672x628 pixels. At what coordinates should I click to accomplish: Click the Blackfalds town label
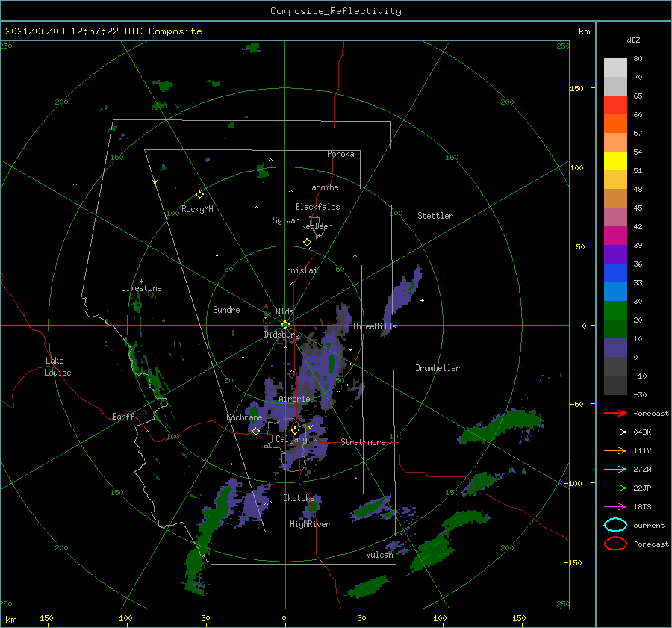pos(317,207)
